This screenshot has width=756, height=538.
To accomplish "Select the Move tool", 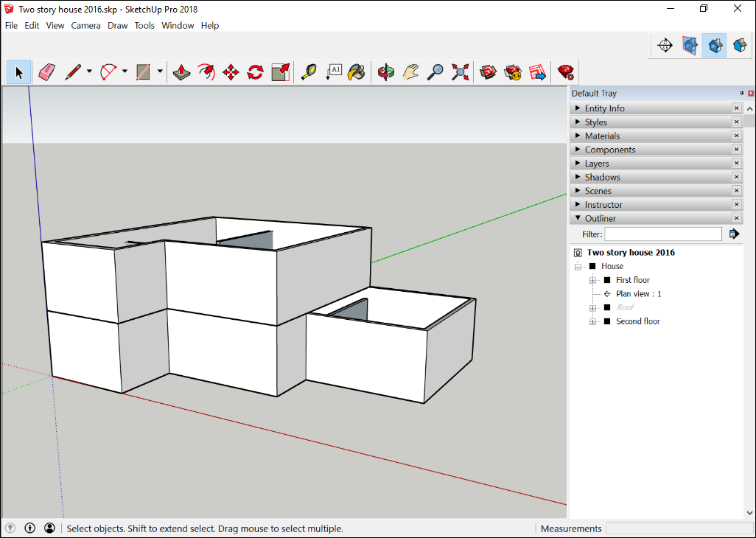I will point(231,72).
